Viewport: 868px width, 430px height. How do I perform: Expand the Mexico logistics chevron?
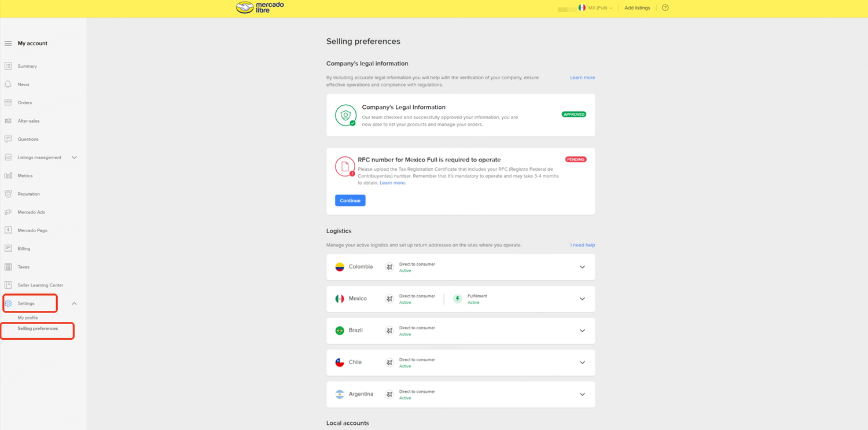(x=582, y=299)
